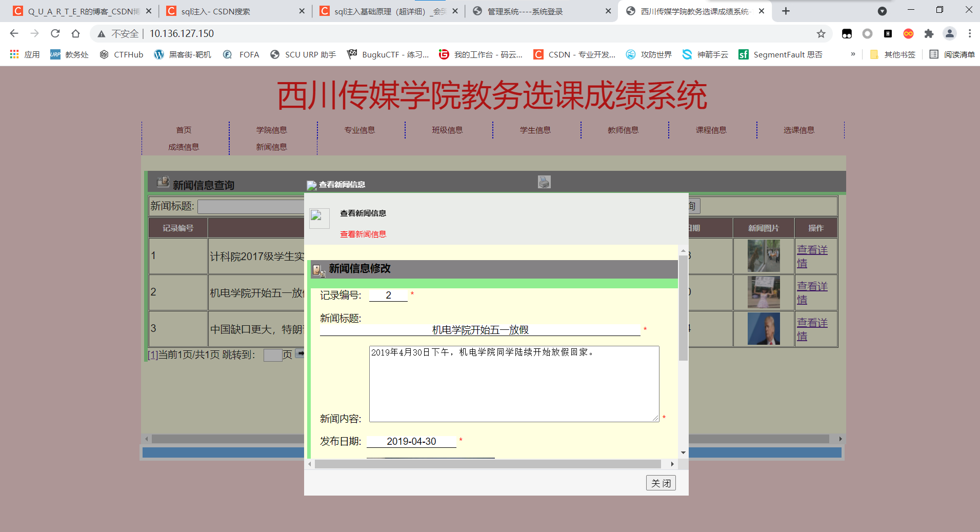Click the 新闻标题 field in the dialog

pos(480,330)
